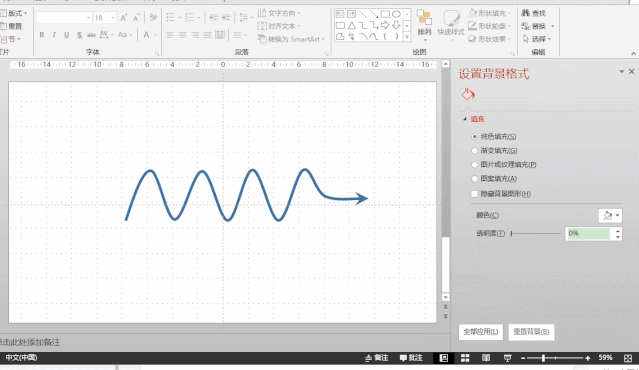Viewport: 639px width, 370px height.
Task: Open 文字方向 text direction dropdown
Action: click(279, 13)
